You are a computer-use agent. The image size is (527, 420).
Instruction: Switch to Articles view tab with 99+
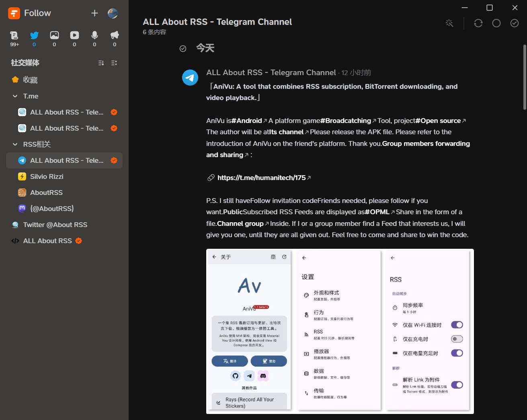(x=14, y=39)
